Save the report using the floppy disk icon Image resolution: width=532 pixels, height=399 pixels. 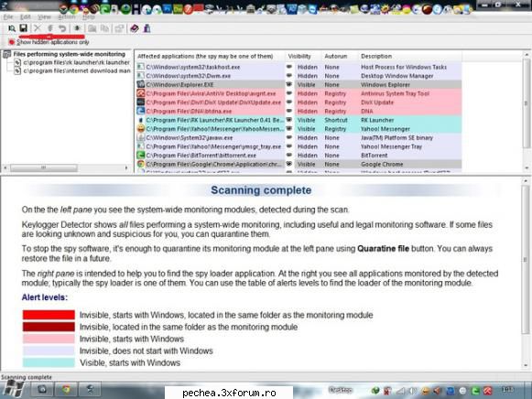(x=24, y=28)
